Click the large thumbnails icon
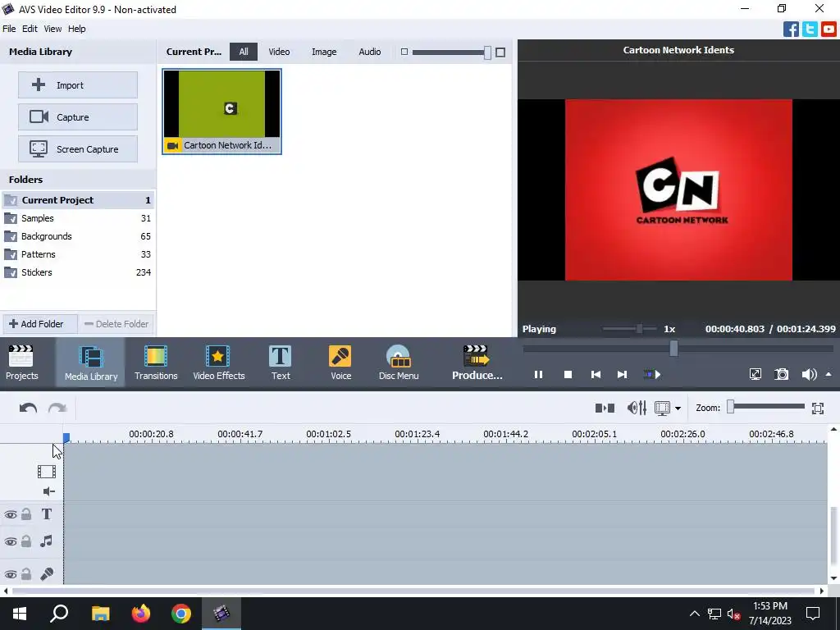The image size is (840, 630). pos(500,52)
